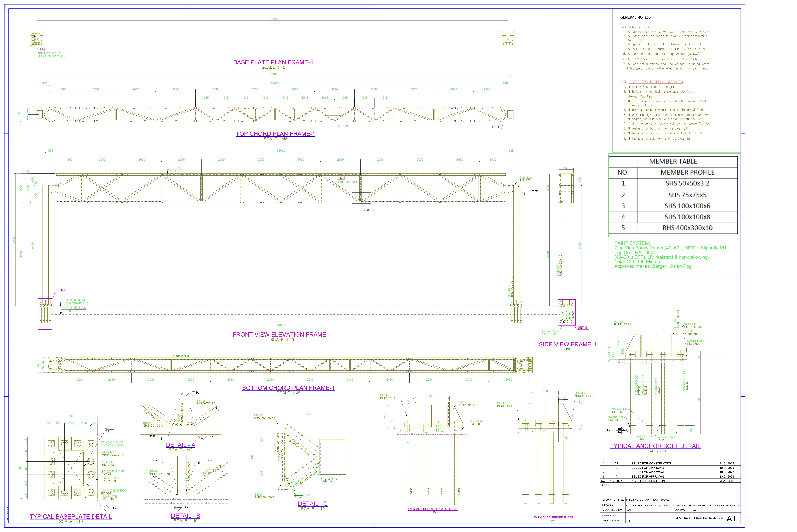Select the 'SHS 100x100x8' table cell
This screenshot has height=532, width=797.
tap(687, 217)
